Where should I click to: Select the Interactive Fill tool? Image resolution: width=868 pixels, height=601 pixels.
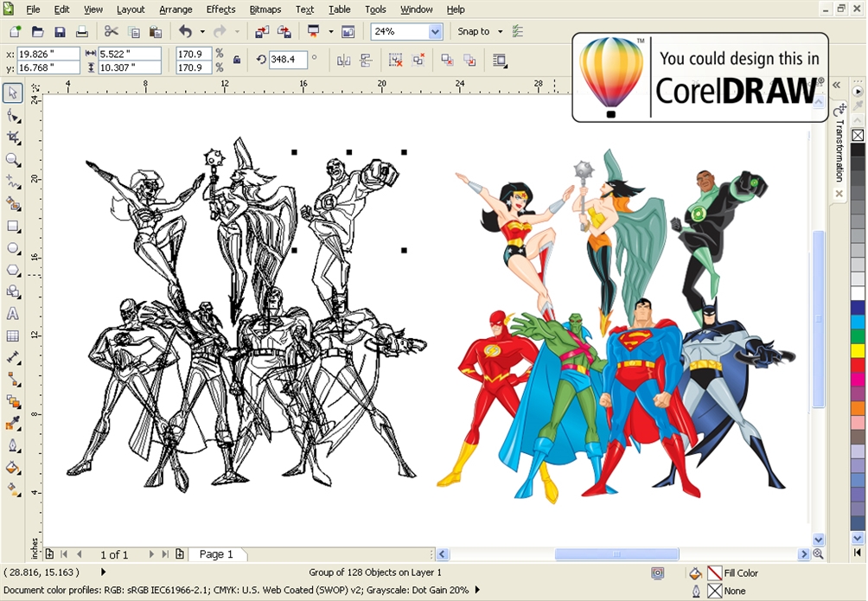[12, 489]
